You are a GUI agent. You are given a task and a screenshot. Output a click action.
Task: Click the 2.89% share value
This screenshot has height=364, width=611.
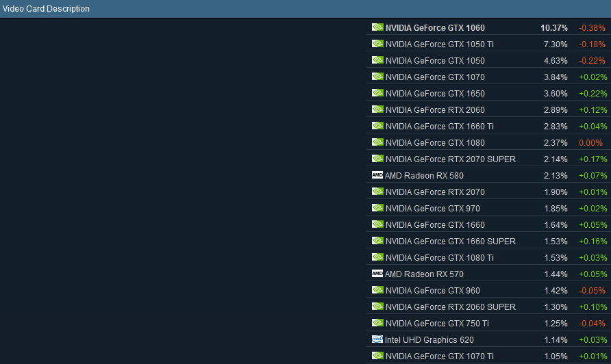point(556,109)
